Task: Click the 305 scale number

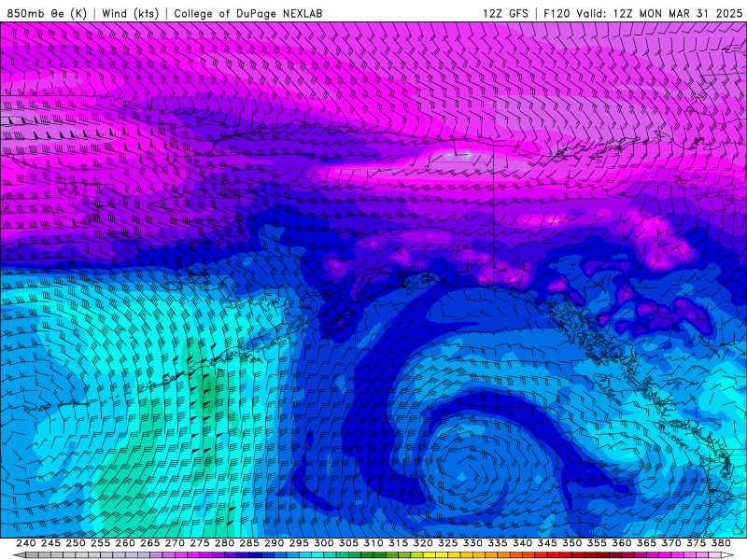Action: (x=348, y=543)
